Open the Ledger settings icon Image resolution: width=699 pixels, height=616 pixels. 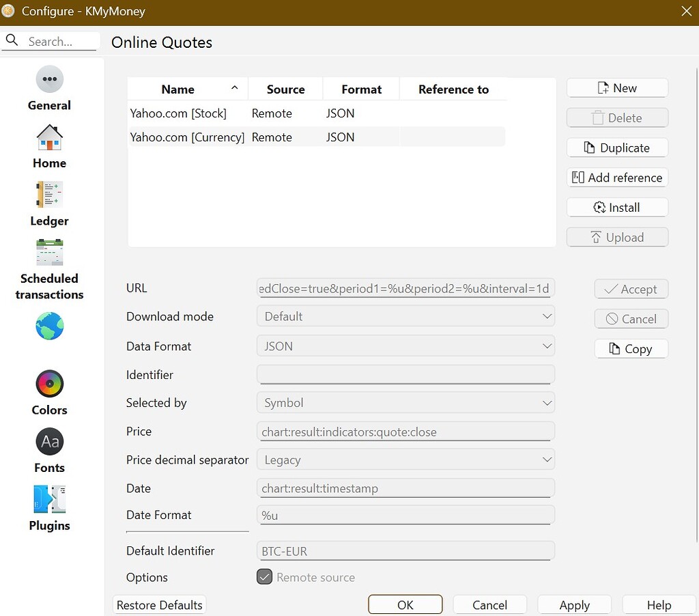tap(49, 195)
